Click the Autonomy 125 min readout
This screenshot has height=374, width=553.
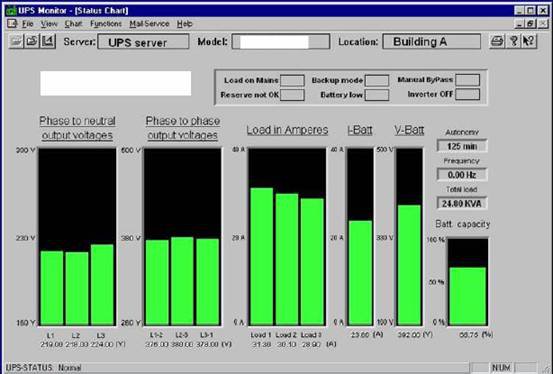pyautogui.click(x=462, y=146)
